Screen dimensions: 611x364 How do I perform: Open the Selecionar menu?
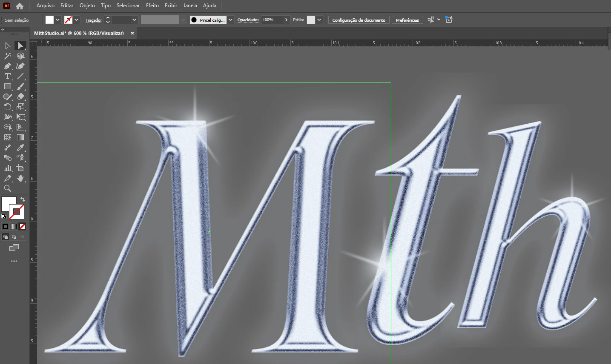pyautogui.click(x=128, y=6)
